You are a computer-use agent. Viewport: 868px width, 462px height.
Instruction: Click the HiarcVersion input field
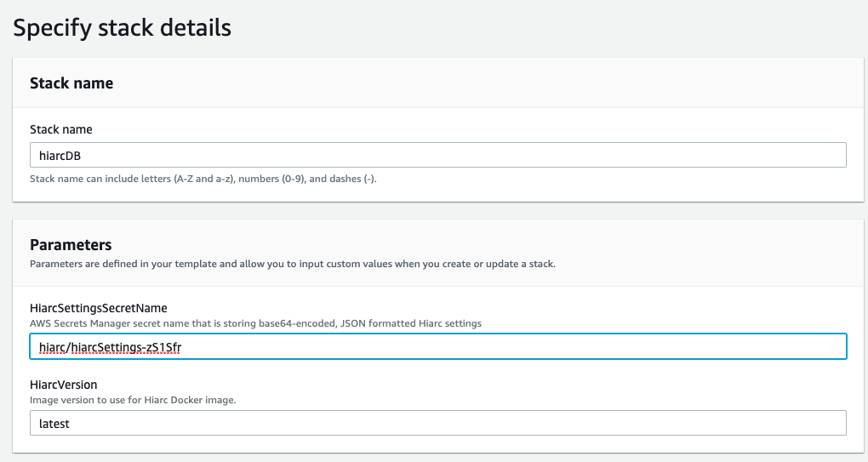(x=438, y=423)
